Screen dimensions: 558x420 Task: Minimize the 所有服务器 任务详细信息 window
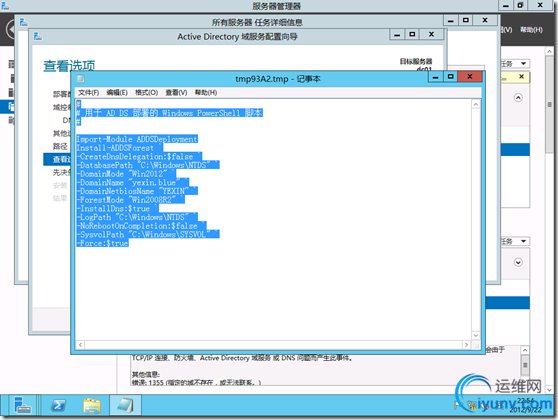coord(451,20)
